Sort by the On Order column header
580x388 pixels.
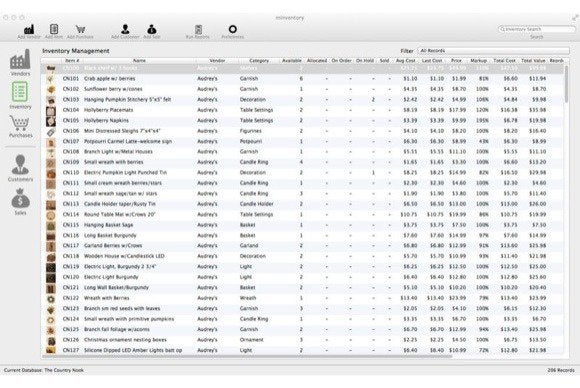(341, 61)
